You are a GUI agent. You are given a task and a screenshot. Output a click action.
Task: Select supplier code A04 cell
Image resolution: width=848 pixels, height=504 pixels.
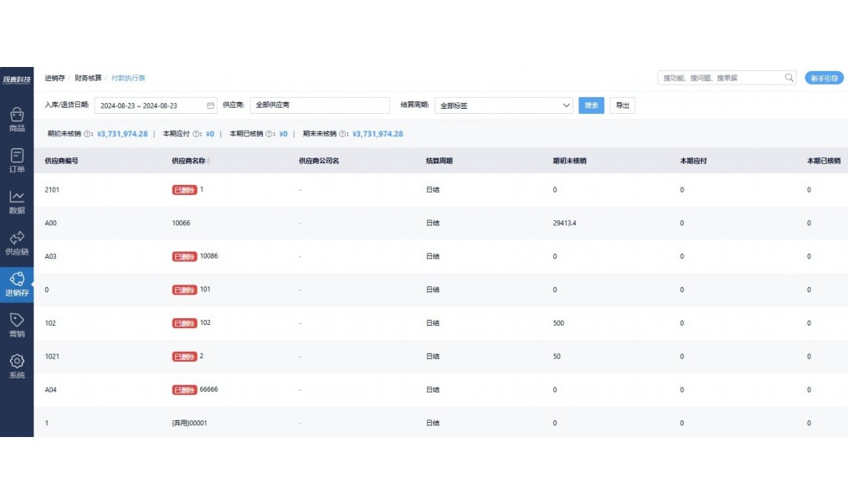point(50,389)
